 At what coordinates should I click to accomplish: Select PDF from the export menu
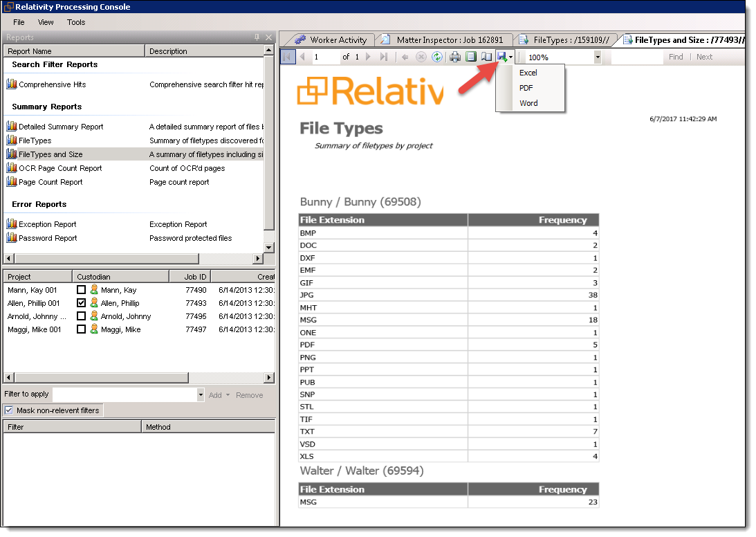529,88
